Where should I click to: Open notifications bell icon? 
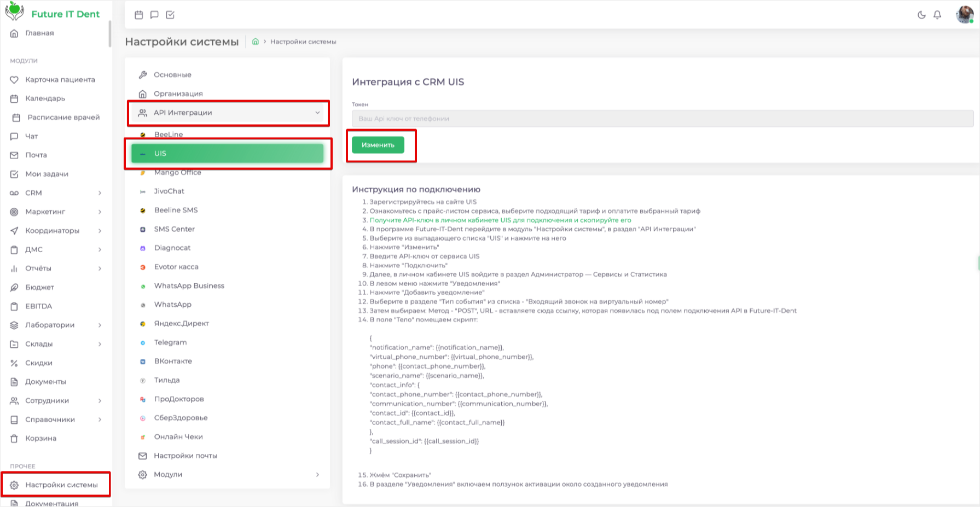coord(937,15)
